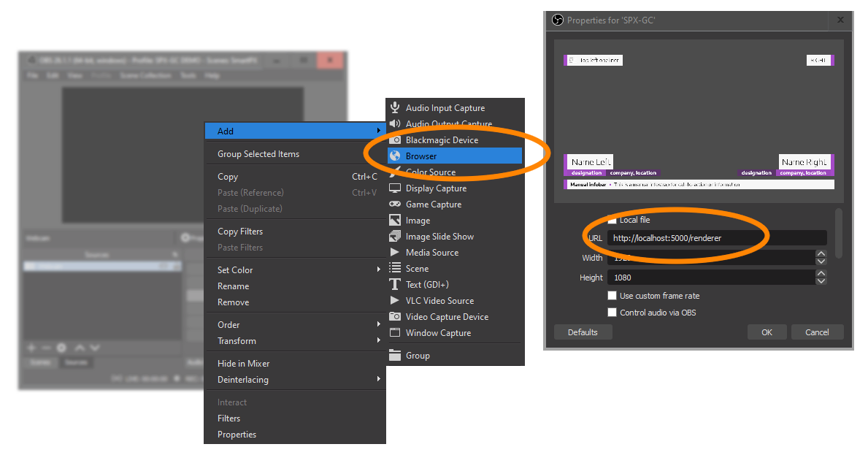Tick Control audio via OBS checkbox
This screenshot has width=868, height=455.
[612, 312]
